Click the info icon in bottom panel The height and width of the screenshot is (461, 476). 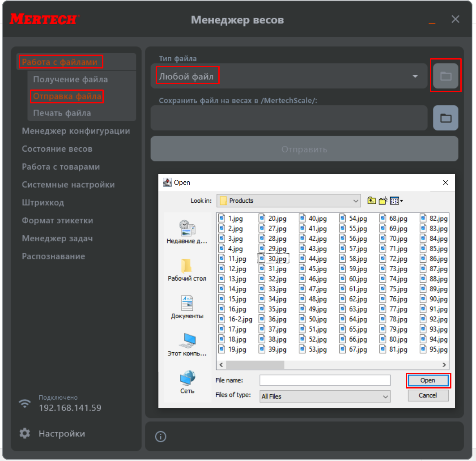[x=159, y=436]
